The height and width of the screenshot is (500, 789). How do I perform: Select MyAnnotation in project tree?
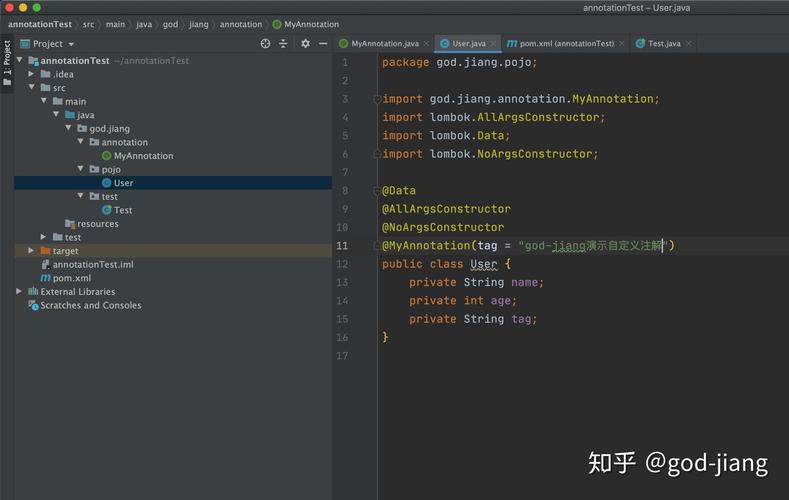pyautogui.click(x=143, y=156)
